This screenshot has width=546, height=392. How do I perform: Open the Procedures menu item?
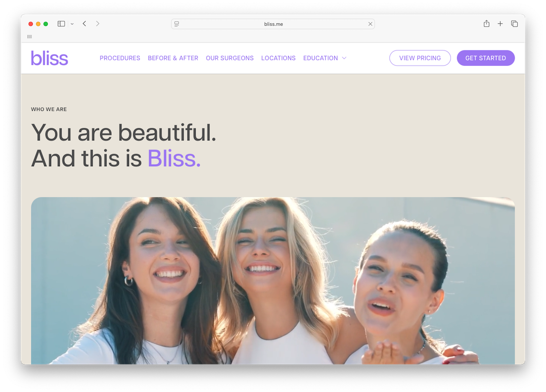click(x=120, y=58)
